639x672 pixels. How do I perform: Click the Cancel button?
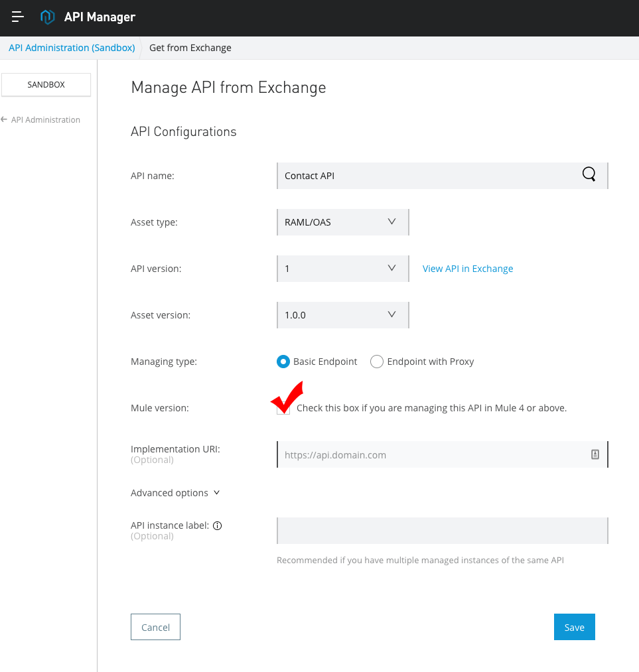[x=155, y=627]
